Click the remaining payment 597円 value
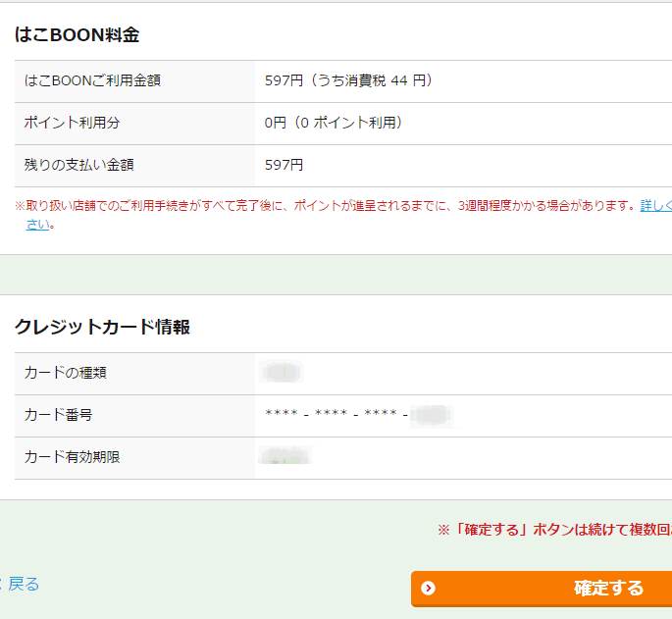Viewport: 672px width, 619px height. tap(284, 165)
